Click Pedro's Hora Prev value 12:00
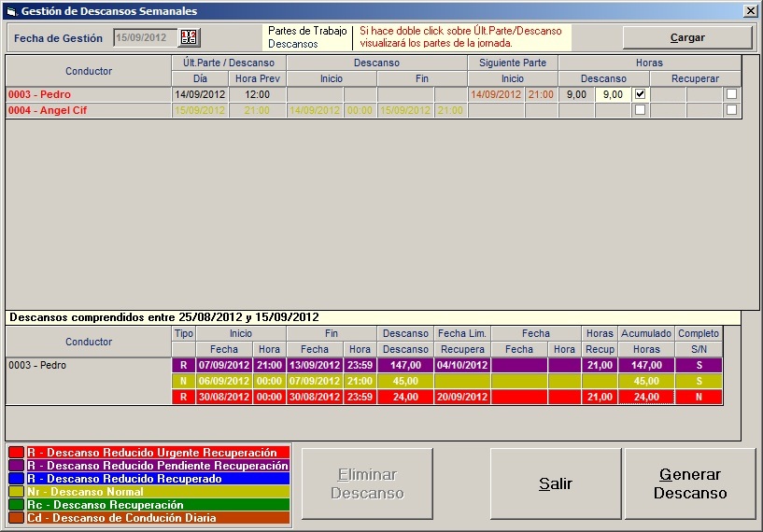763x532 pixels. [258, 94]
